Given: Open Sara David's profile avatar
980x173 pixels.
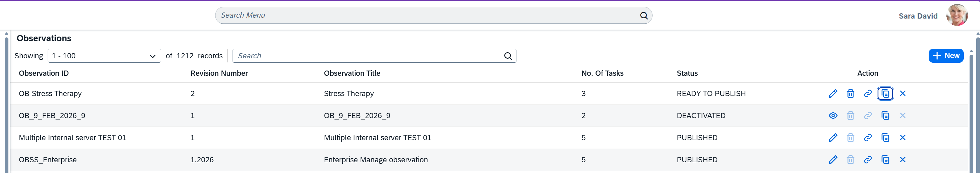Looking at the screenshot, I should pos(956,16).
